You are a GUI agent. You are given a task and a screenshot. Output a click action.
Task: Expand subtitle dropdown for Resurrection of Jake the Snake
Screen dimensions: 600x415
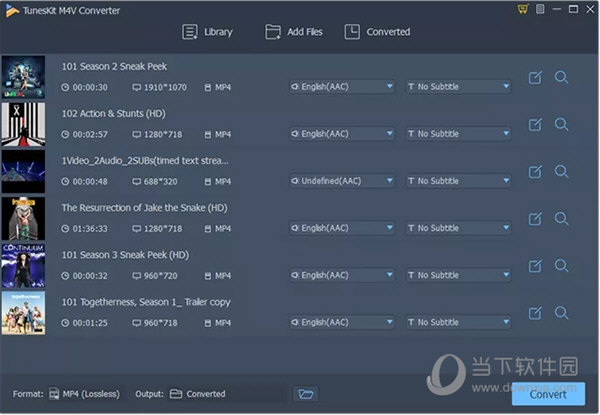tap(458, 228)
